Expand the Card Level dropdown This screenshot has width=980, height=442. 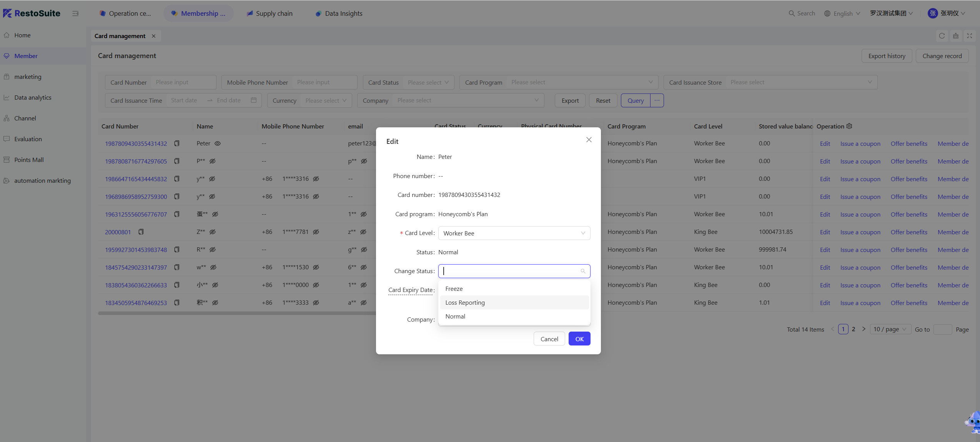pyautogui.click(x=514, y=233)
